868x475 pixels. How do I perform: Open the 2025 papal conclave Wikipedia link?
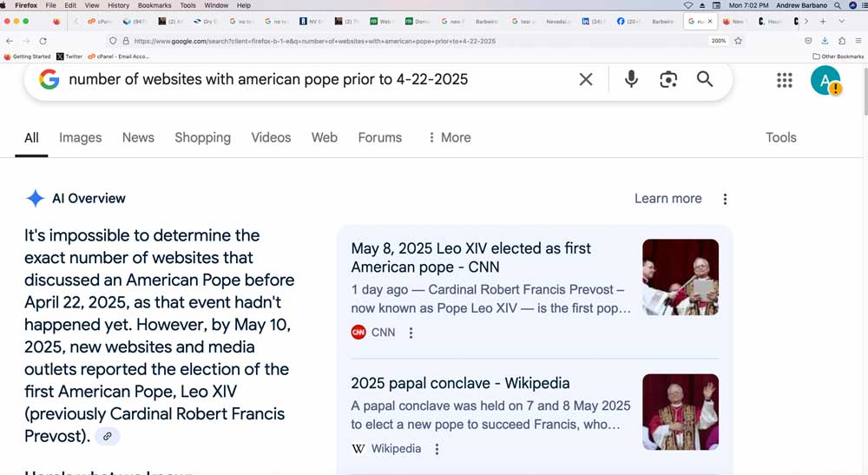click(460, 383)
